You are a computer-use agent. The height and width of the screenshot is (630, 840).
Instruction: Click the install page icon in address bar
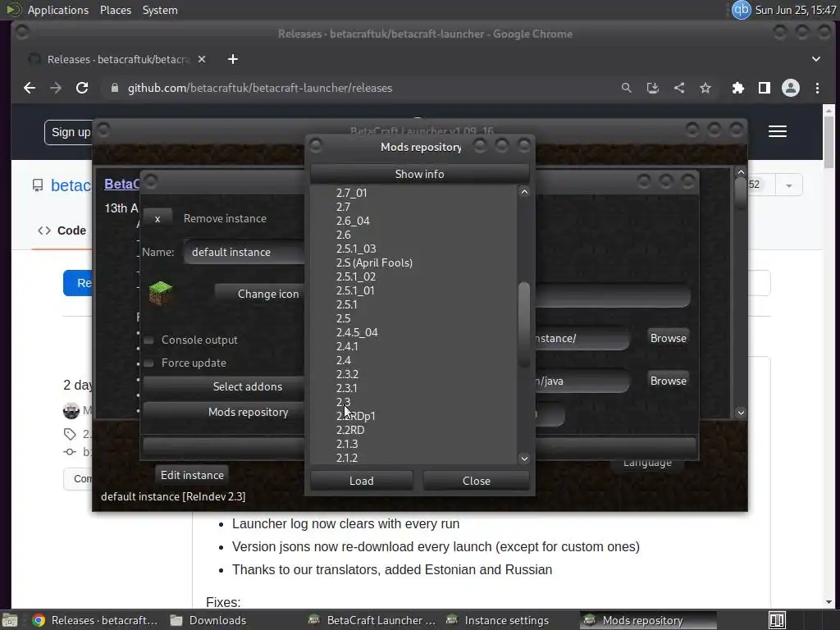click(652, 88)
